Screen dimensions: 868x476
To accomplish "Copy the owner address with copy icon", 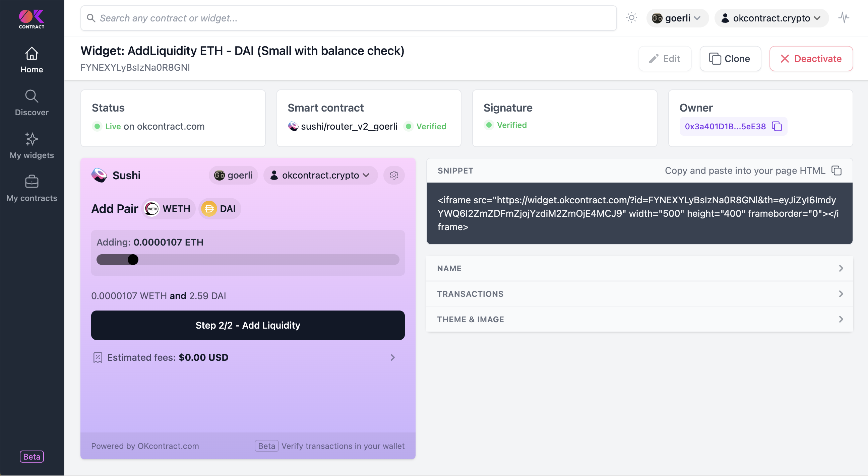I will pos(777,126).
